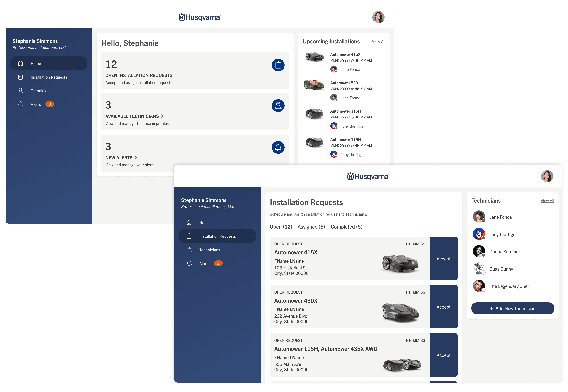Click Husqvarna logo in the front window header
The image size is (568, 392).
pyautogui.click(x=368, y=176)
